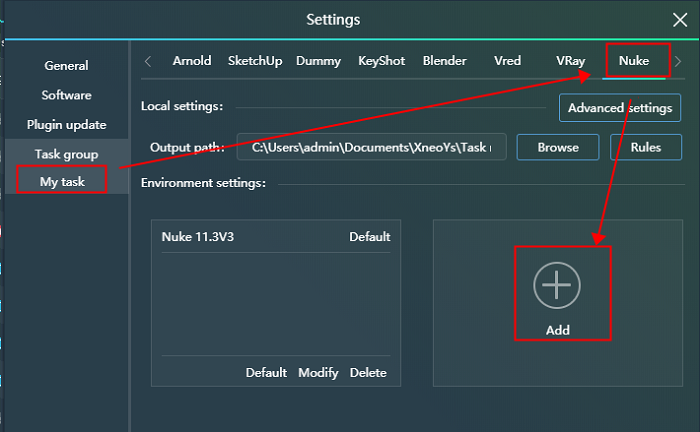Open the Rules button

click(x=645, y=147)
